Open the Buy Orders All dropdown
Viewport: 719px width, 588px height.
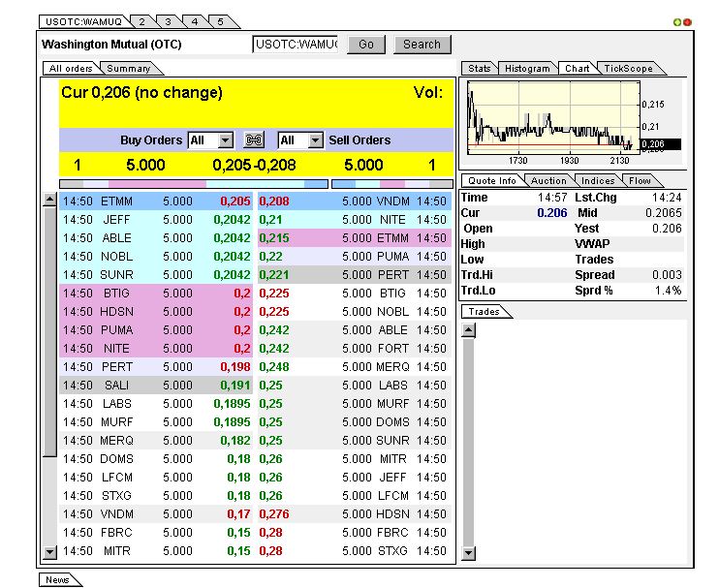[x=211, y=140]
